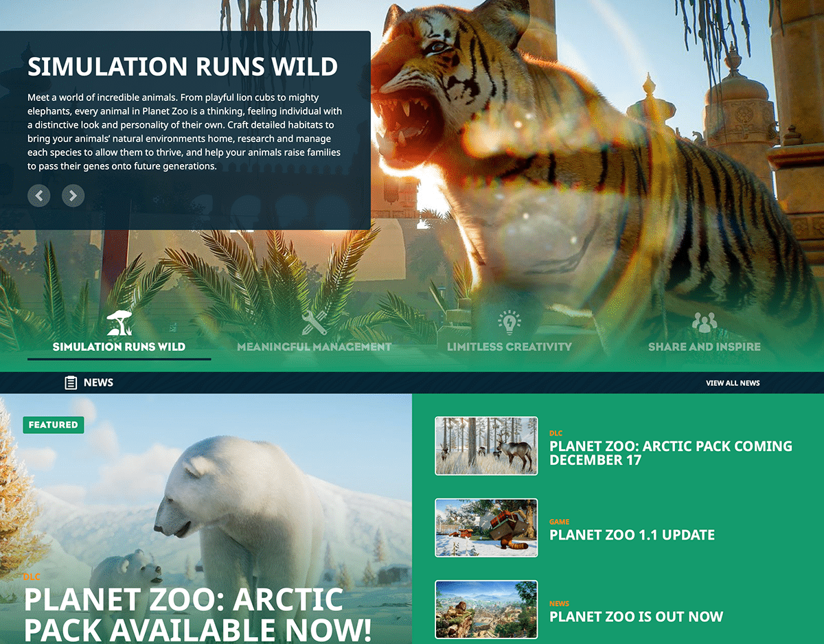
Task: Click the NEWS section heading label
Action: pos(98,382)
